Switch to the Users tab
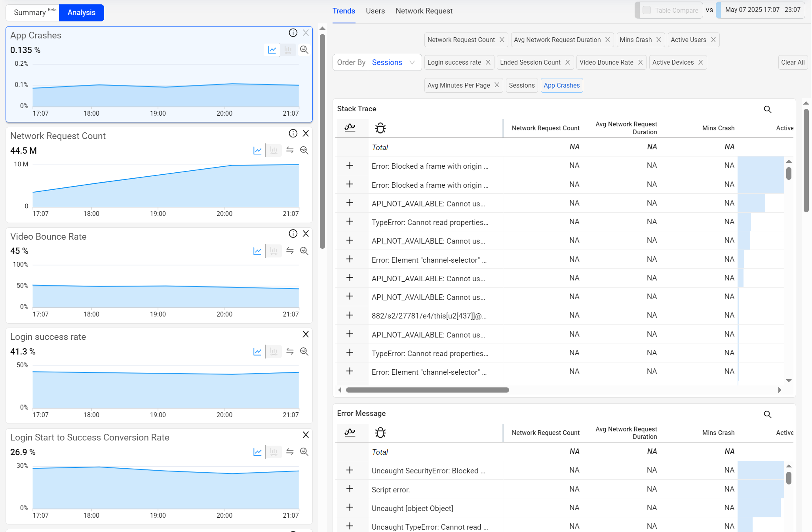The width and height of the screenshot is (812, 532). (x=375, y=11)
